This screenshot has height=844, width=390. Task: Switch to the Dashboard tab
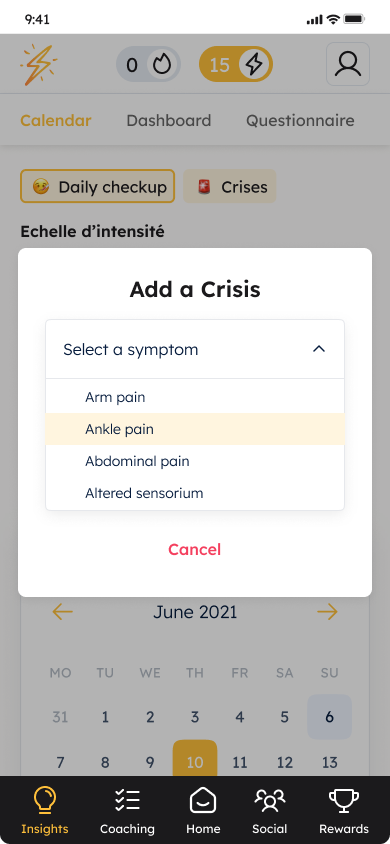[x=168, y=120]
